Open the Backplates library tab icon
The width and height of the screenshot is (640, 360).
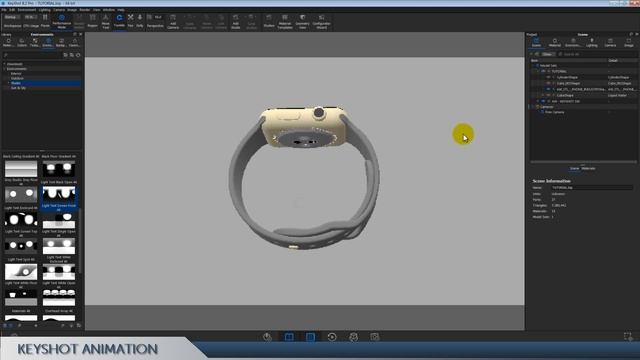(61, 42)
